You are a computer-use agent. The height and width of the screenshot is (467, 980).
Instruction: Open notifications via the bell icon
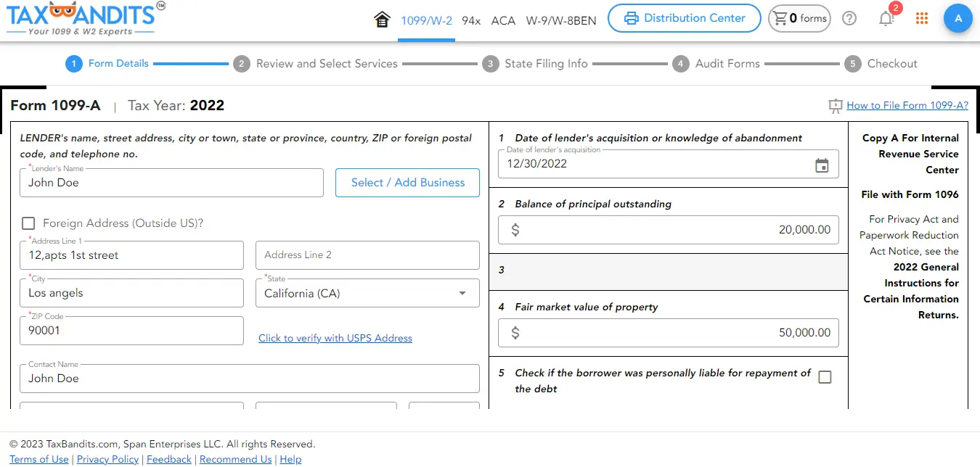click(x=886, y=19)
